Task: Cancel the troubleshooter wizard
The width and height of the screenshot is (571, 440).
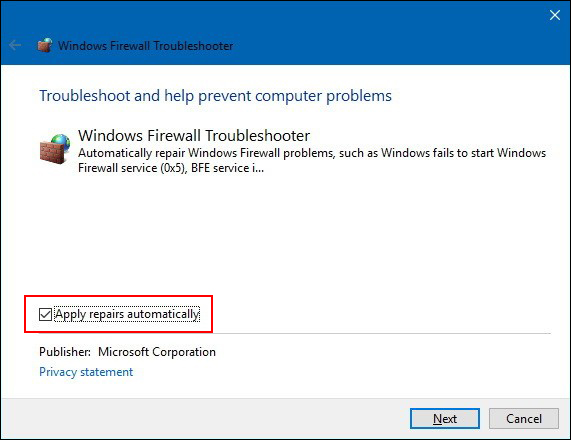Action: pos(524,419)
